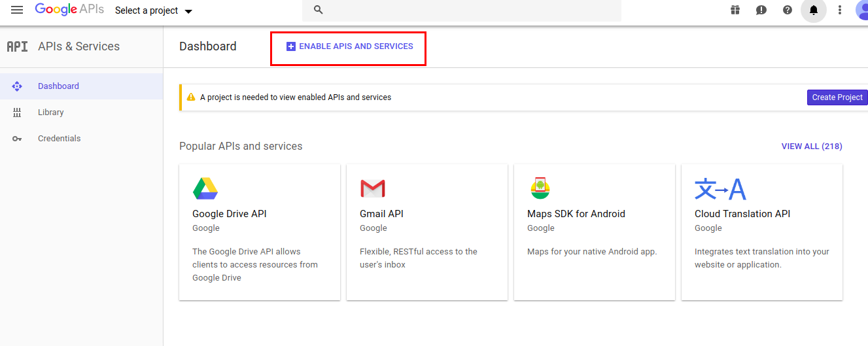Select the Dashboard sidebar item
The width and height of the screenshot is (868, 346).
pyautogui.click(x=81, y=86)
